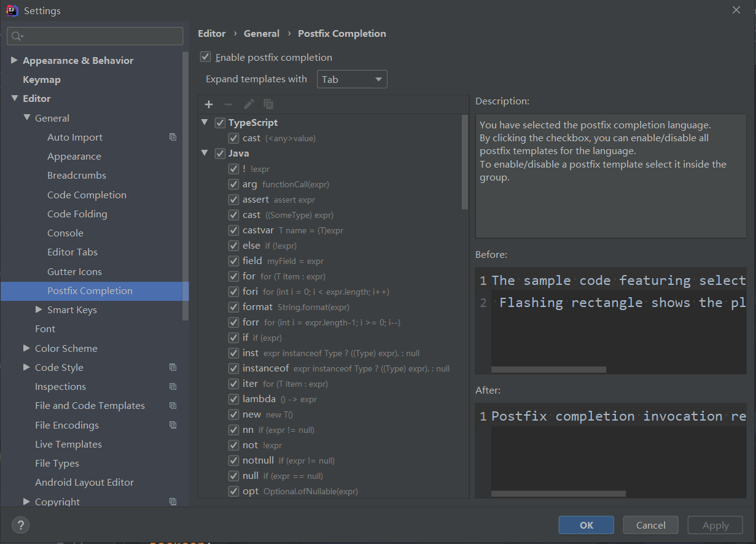Open help with the question mark button
The width and height of the screenshot is (756, 544).
click(20, 525)
